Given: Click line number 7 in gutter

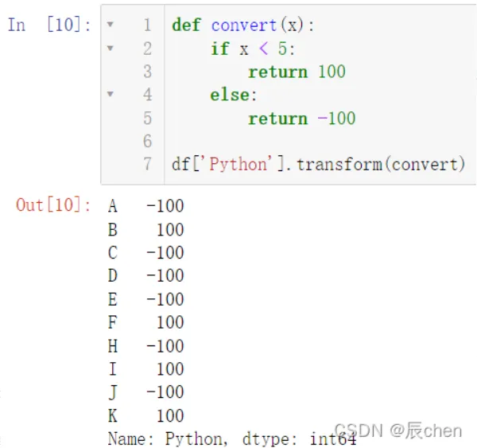Looking at the screenshot, I should [x=148, y=164].
